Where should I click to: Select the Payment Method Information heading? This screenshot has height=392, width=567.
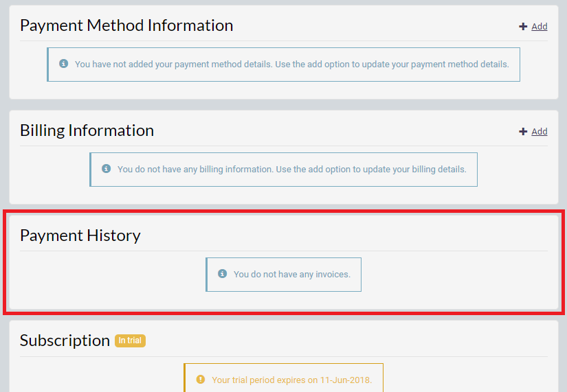pyautogui.click(x=126, y=25)
